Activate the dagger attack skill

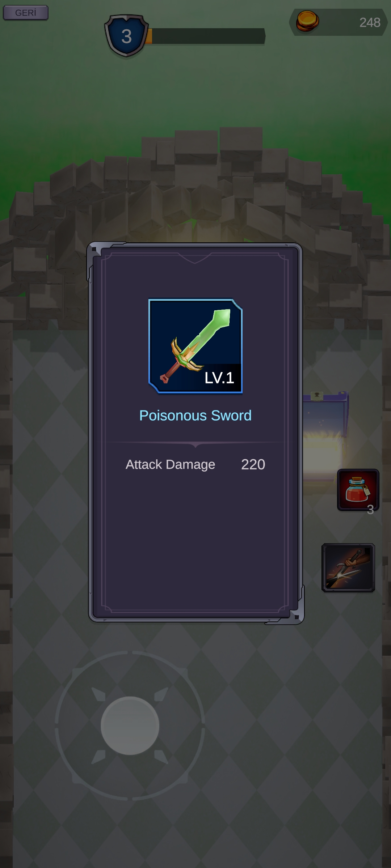pos(348,567)
